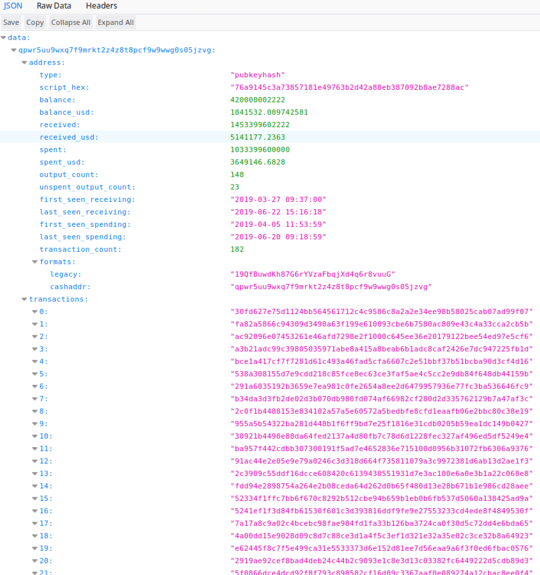
Task: Toggle arrow for transaction 17
Action: pyautogui.click(x=35, y=524)
